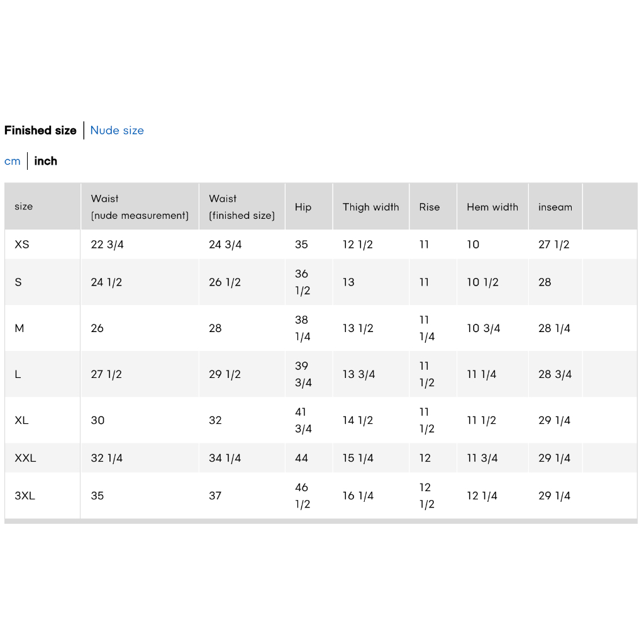This screenshot has width=644, height=644.
Task: Select the Finished size tab
Action: point(40,130)
